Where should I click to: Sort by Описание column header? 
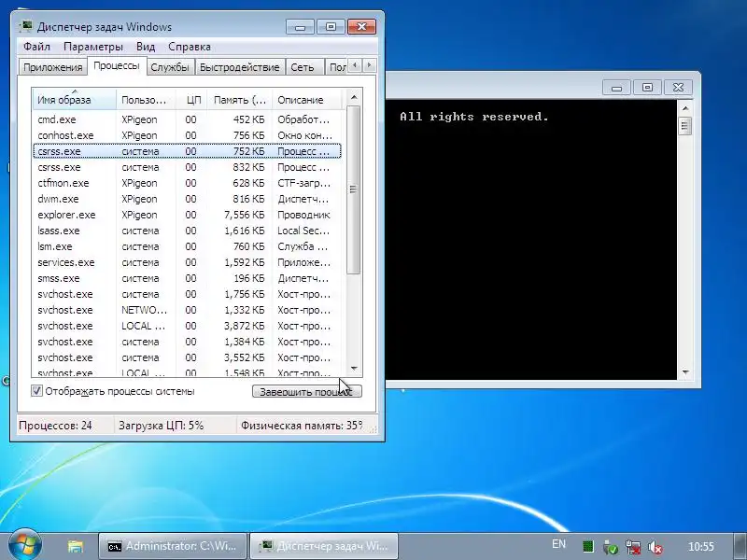pos(307,100)
